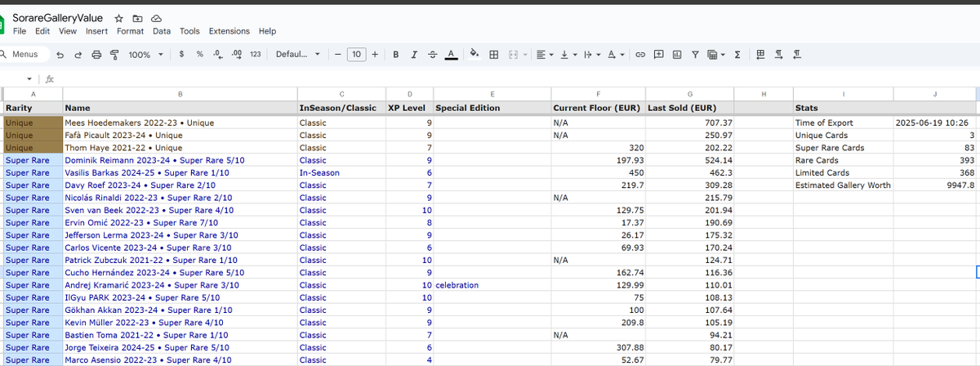
Task: Select the Estimated Gallery Worth cell
Action: tap(843, 185)
